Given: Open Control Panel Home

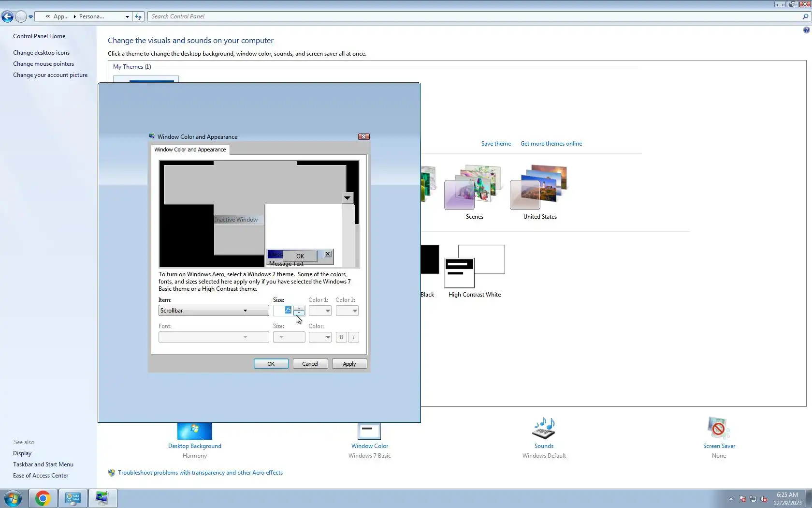Looking at the screenshot, I should point(39,36).
